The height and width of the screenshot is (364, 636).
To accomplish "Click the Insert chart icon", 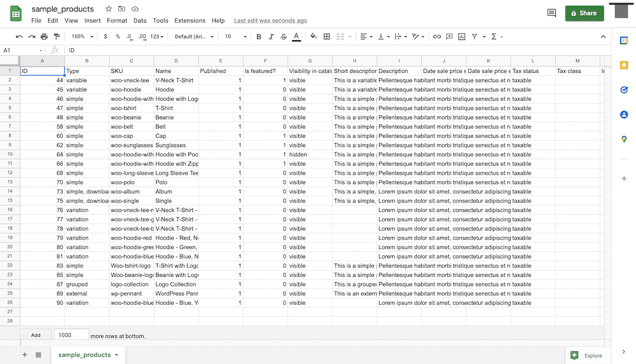I will point(462,37).
